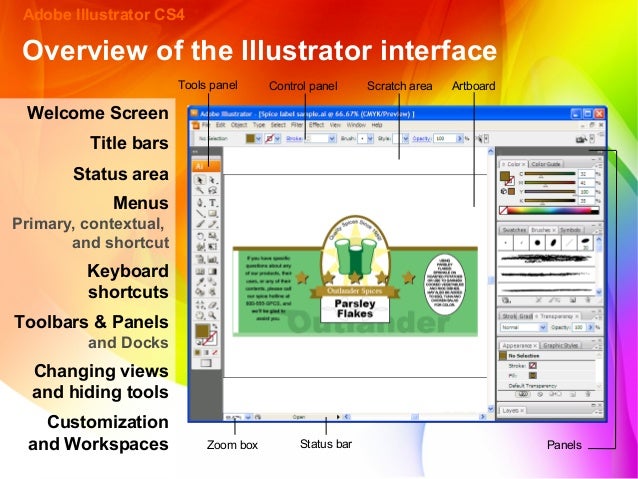638x479 pixels.
Task: Select the Zoom magnifier tool
Action: [212, 315]
